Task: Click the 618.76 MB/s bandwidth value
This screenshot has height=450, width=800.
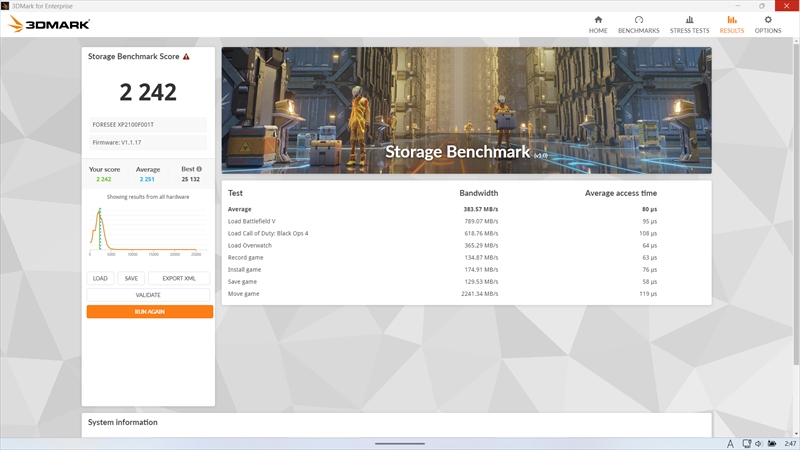Action: pyautogui.click(x=481, y=233)
